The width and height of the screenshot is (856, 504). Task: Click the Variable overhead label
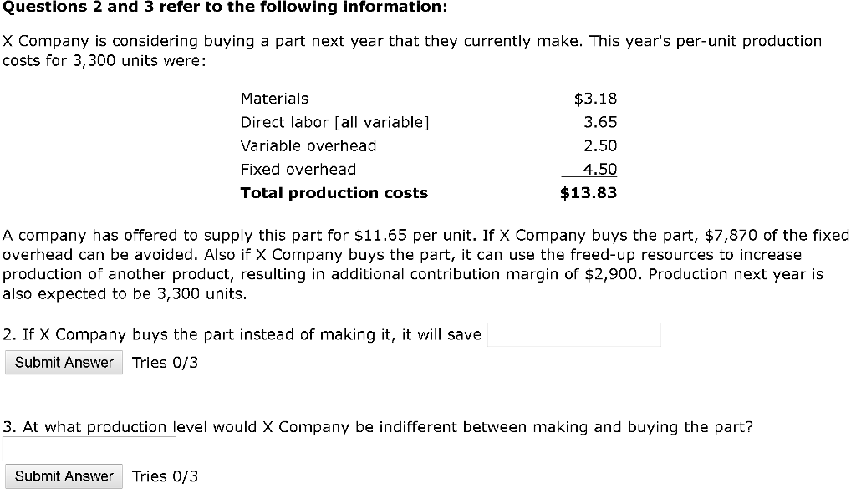click(x=308, y=145)
